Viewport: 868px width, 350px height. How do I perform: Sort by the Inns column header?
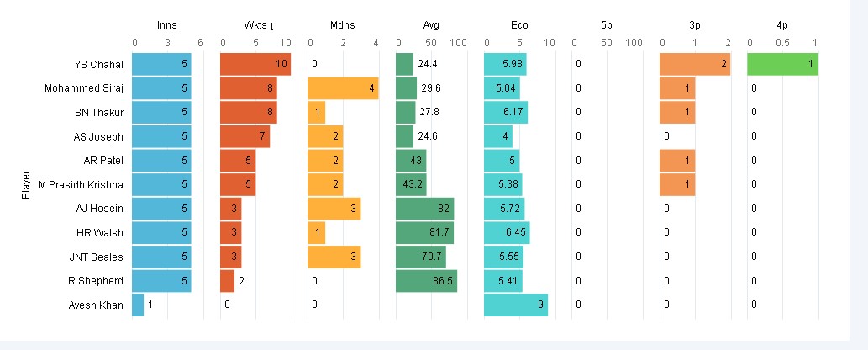point(167,25)
